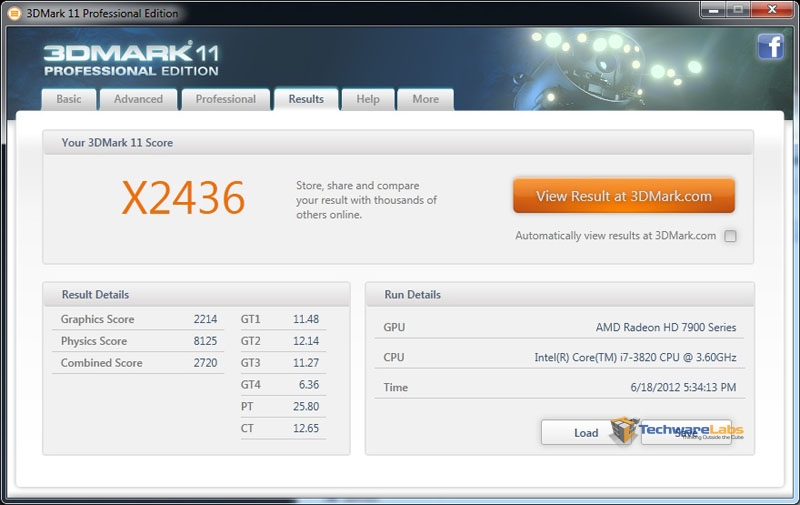Image resolution: width=800 pixels, height=505 pixels.
Task: Open the Help tab
Action: (368, 99)
